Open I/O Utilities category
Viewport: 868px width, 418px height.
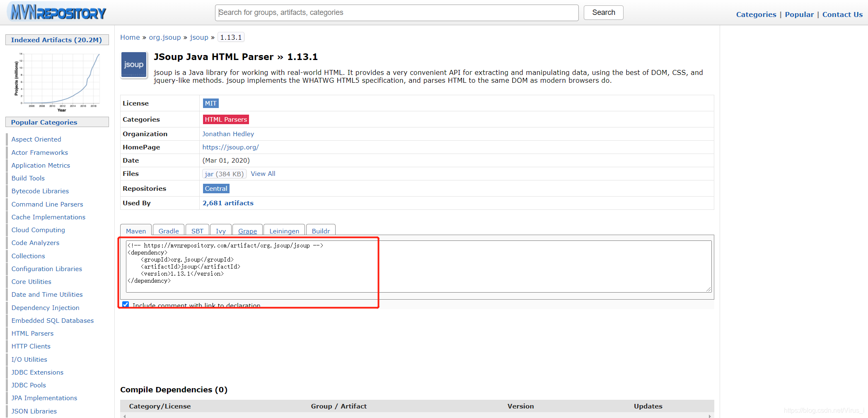pos(29,360)
